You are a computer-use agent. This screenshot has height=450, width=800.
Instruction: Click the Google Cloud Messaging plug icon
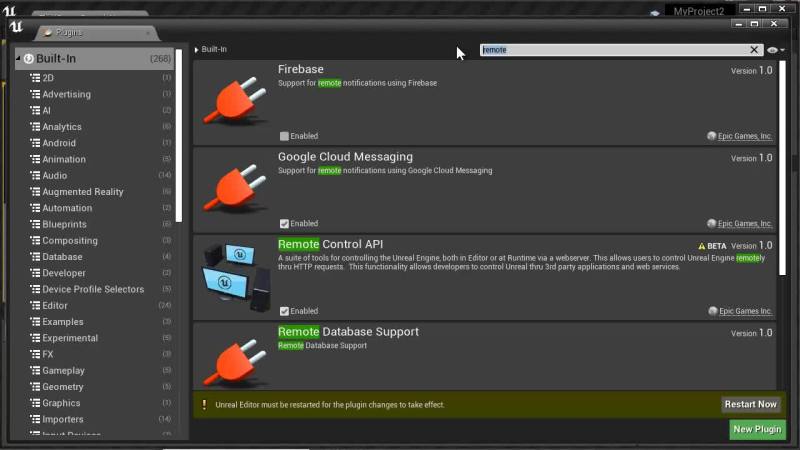235,188
